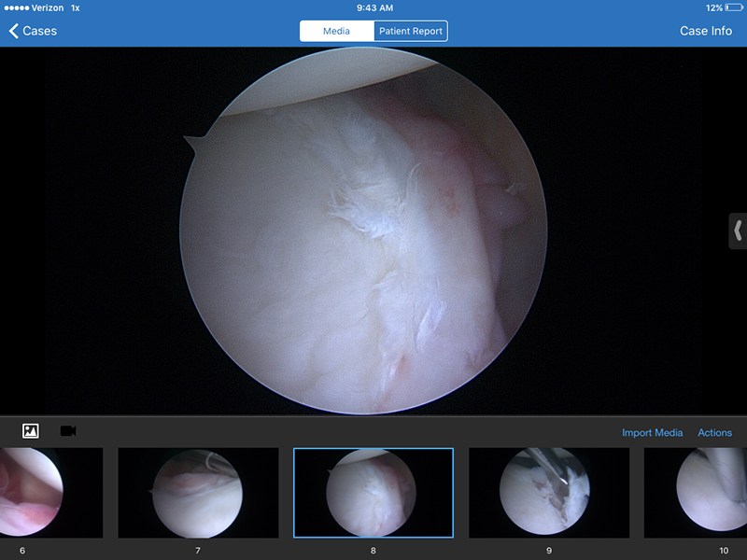Go back to Cases list
Screen dimensions: 747x560
tap(33, 31)
